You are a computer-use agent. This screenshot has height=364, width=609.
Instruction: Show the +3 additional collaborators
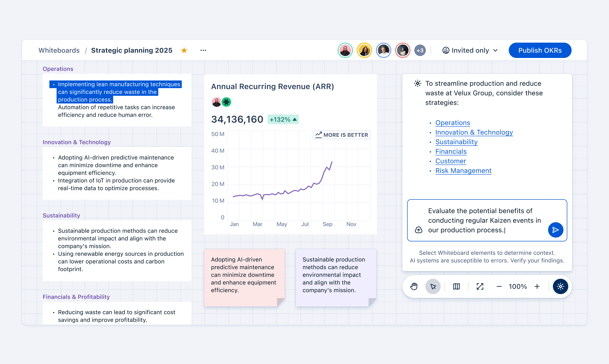420,50
